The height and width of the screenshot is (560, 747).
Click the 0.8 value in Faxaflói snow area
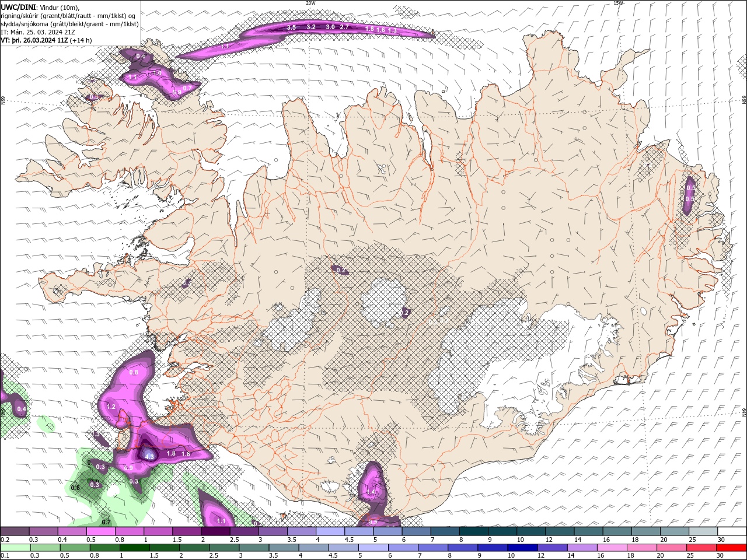(134, 372)
